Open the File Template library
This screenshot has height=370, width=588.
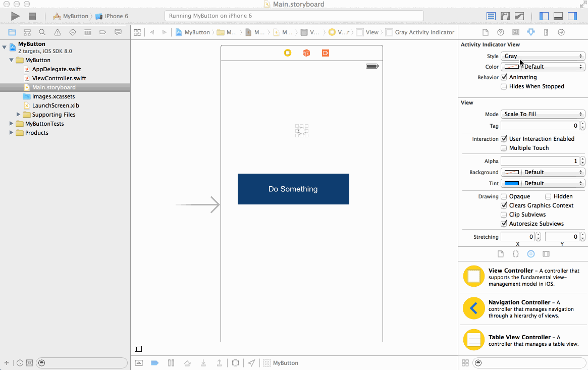point(501,254)
